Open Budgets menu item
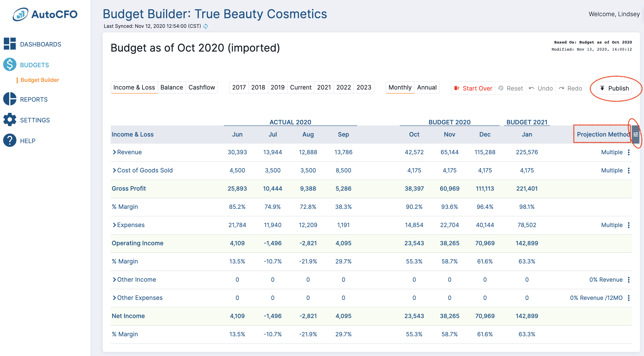Viewport: 644px width, 356px height. point(35,65)
